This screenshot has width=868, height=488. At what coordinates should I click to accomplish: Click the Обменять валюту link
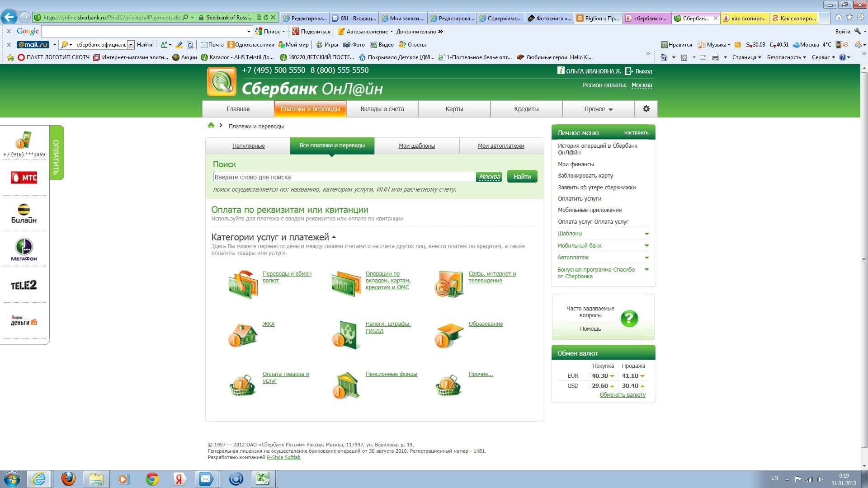pos(623,395)
